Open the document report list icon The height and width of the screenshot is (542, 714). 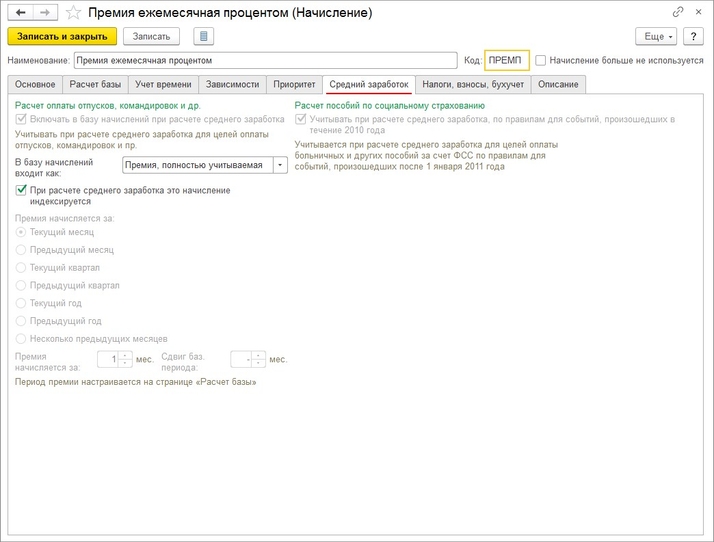click(x=204, y=36)
